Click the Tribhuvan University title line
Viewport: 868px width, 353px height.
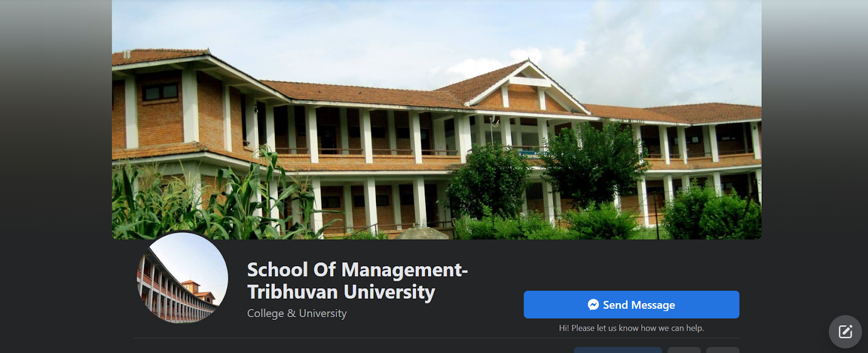(x=341, y=292)
